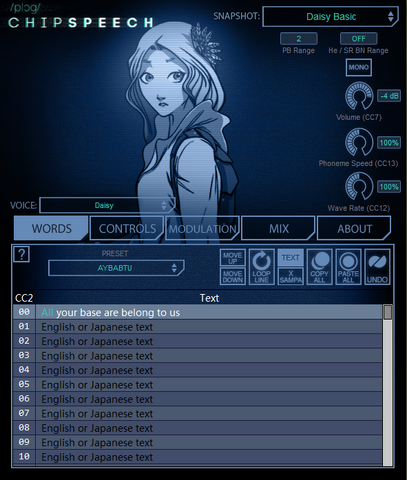The image size is (407, 480).
Task: Click the text field of line 05
Action: (209, 385)
